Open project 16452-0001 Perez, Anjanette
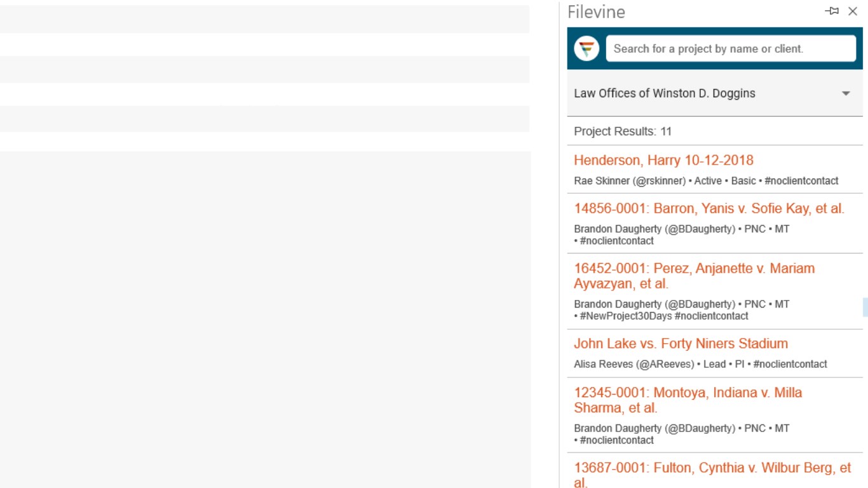The image size is (868, 488). [x=694, y=276]
